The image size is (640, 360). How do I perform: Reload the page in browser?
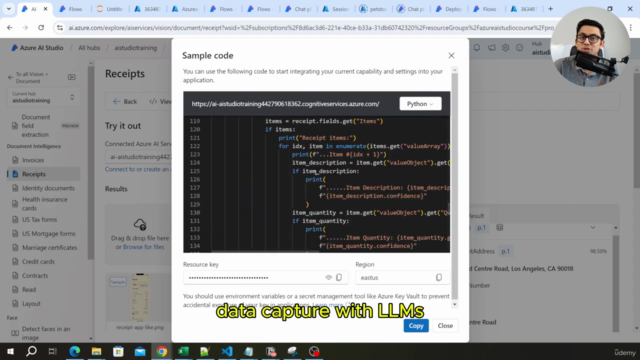(x=41, y=28)
